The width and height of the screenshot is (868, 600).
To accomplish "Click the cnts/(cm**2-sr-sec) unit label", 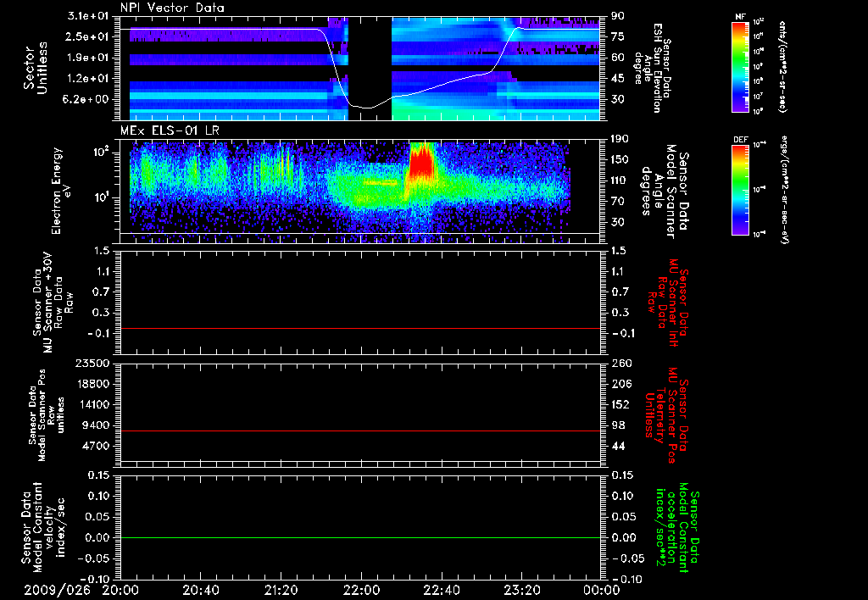I will pyautogui.click(x=782, y=67).
